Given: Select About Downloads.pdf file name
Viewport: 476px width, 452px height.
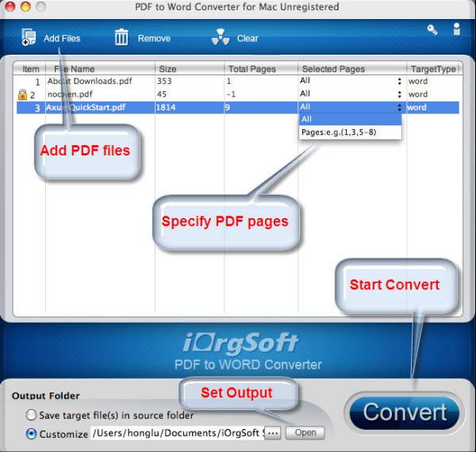Looking at the screenshot, I should point(90,81).
